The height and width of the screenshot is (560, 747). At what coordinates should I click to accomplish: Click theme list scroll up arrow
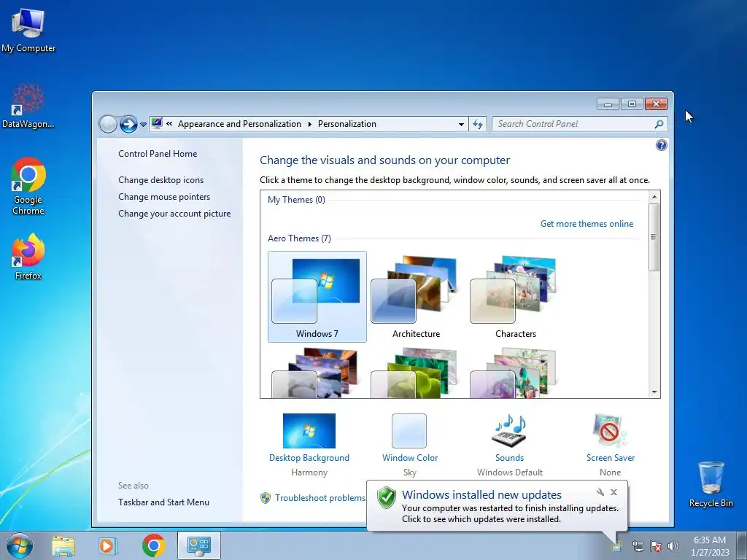654,197
